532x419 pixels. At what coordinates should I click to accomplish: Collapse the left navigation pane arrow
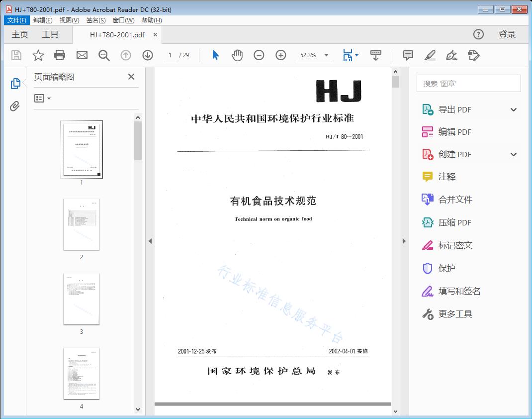pos(150,241)
